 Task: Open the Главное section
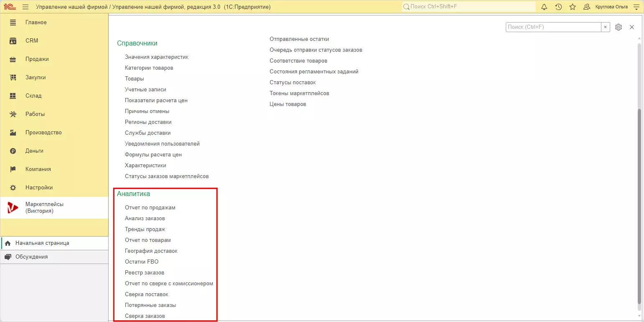[54, 23]
